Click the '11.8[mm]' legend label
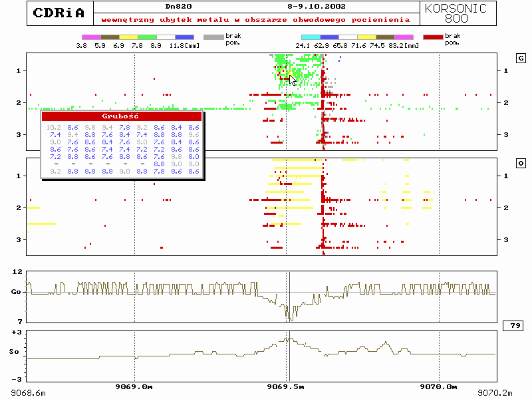 pos(184,46)
